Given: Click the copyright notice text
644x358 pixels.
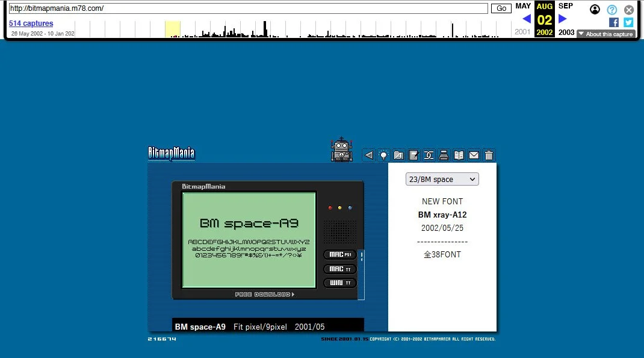Looking at the screenshot, I should point(433,339).
